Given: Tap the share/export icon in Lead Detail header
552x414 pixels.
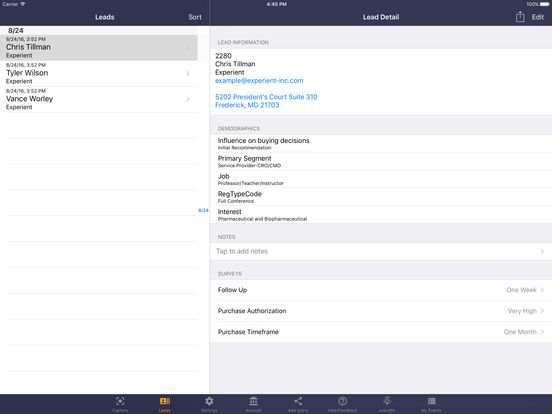Looking at the screenshot, I should (x=520, y=17).
